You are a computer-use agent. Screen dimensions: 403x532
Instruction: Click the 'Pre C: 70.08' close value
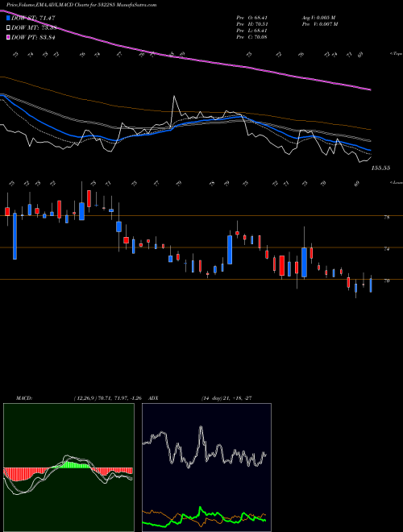click(251, 37)
